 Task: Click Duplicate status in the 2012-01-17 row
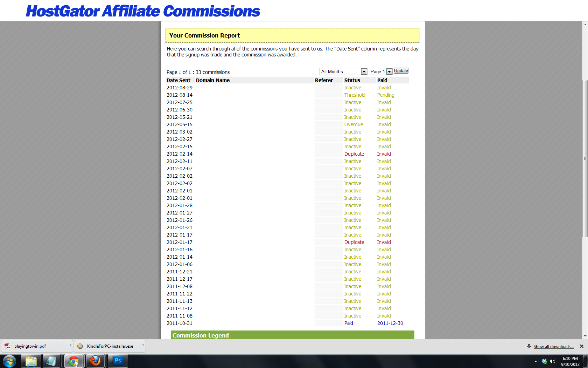tap(354, 242)
